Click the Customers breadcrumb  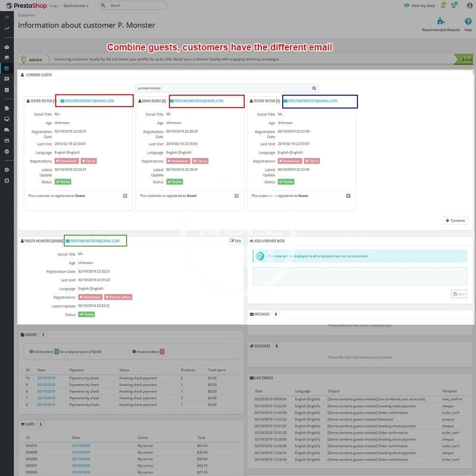pos(26,15)
